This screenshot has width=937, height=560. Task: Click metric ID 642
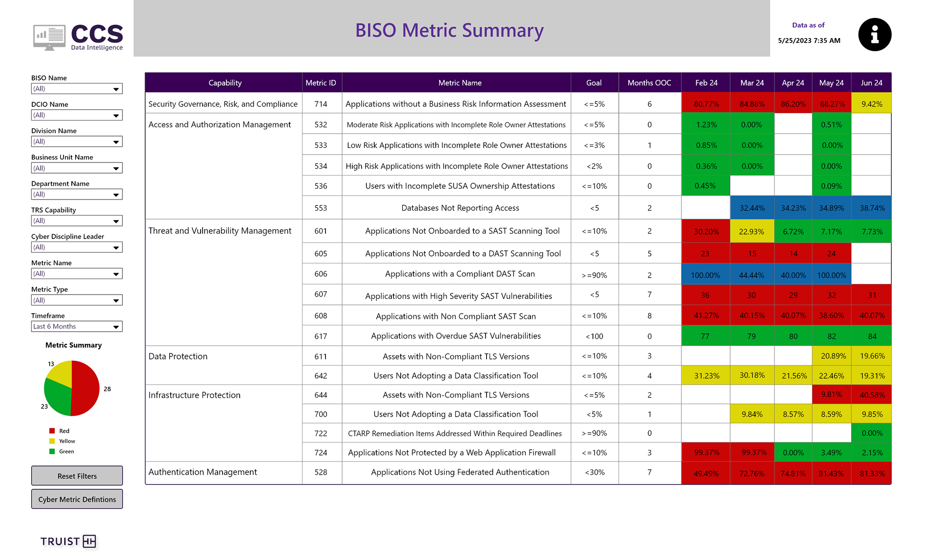[321, 376]
